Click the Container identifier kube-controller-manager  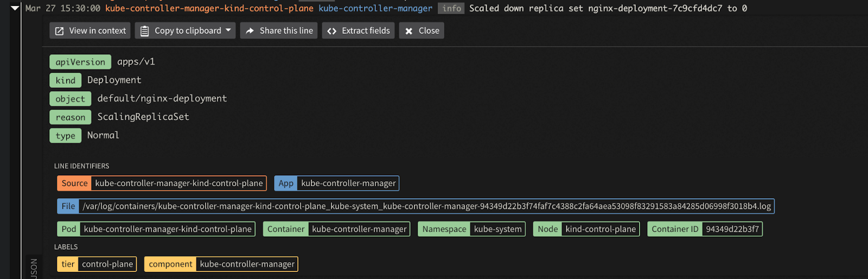[336, 229]
